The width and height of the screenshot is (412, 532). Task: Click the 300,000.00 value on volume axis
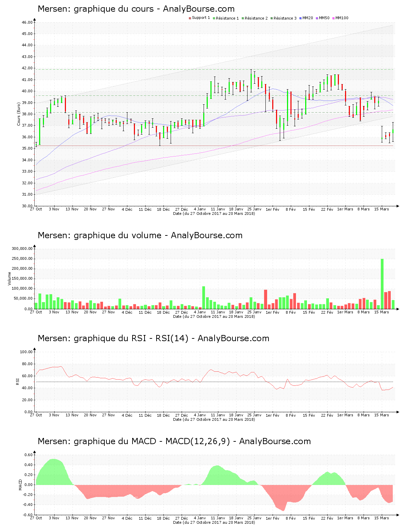pos(22,248)
